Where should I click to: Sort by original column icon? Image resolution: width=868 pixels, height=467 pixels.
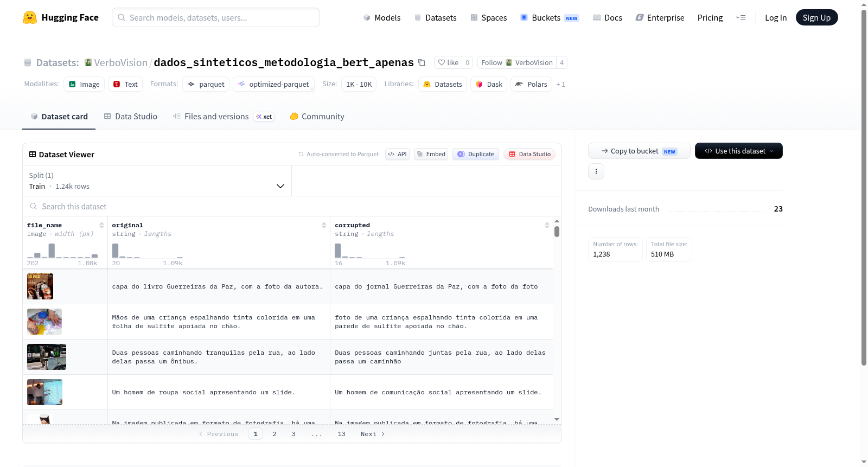point(324,225)
